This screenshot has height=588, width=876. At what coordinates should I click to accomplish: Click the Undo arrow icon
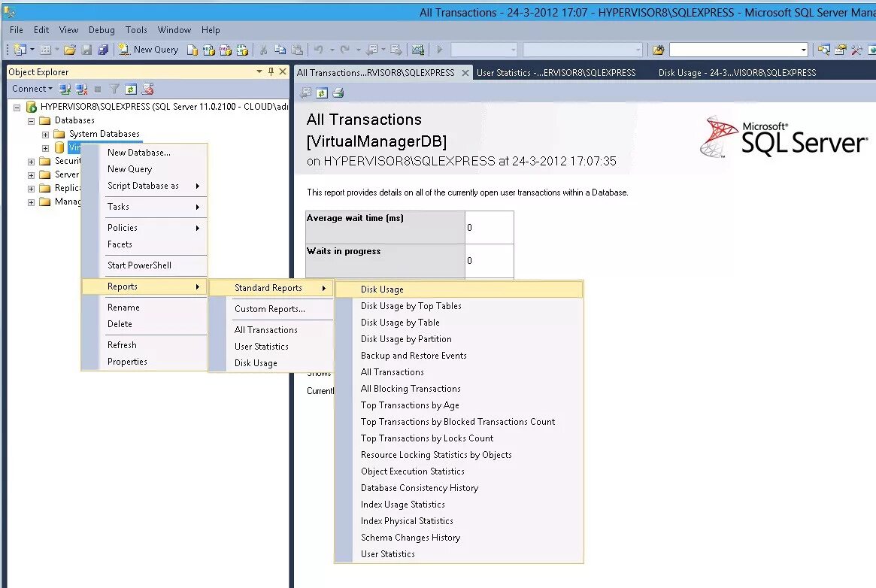pos(319,50)
